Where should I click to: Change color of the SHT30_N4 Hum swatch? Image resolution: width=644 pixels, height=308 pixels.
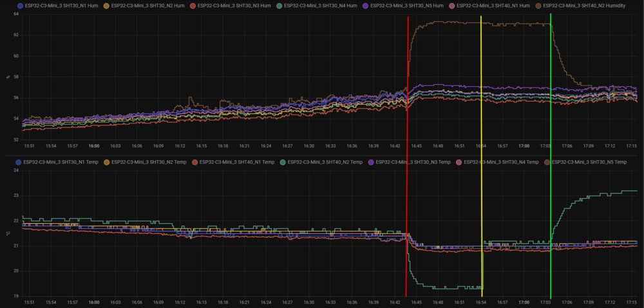click(x=279, y=6)
